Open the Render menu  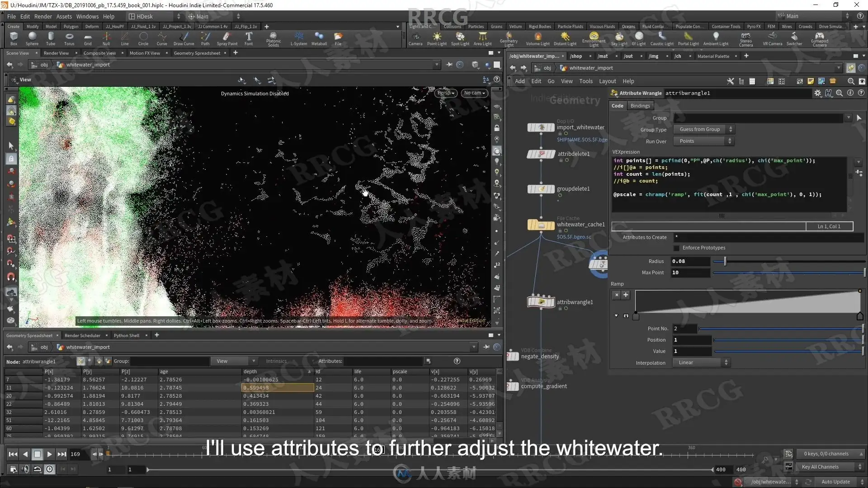tap(43, 16)
